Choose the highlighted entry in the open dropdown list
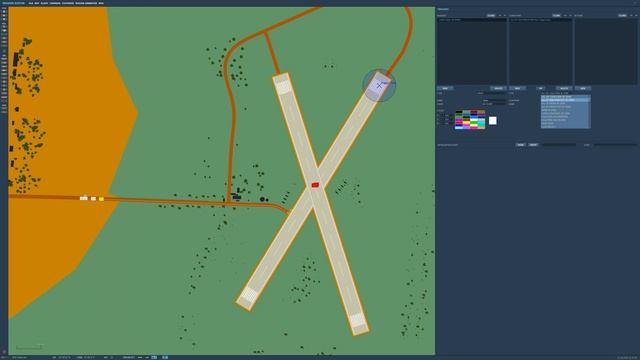The image size is (640, 360). point(565,100)
